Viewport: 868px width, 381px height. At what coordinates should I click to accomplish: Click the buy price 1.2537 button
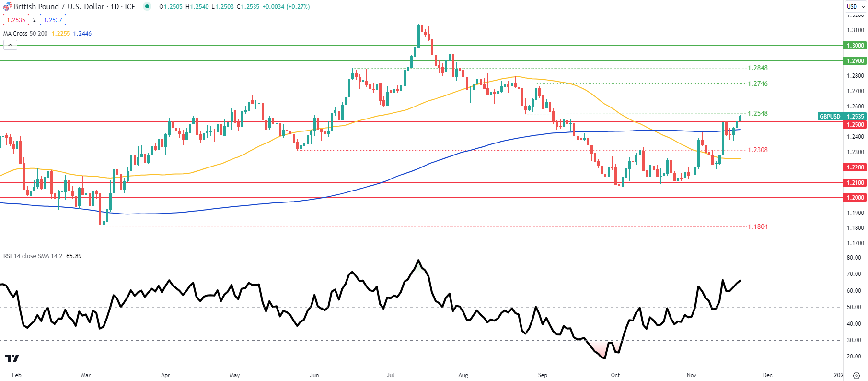coord(53,20)
